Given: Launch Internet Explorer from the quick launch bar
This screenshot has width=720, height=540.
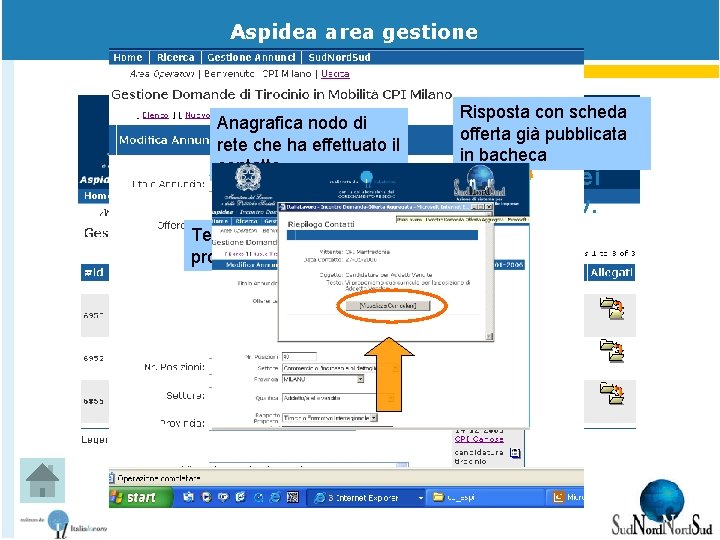Looking at the screenshot, I should click(275, 498).
